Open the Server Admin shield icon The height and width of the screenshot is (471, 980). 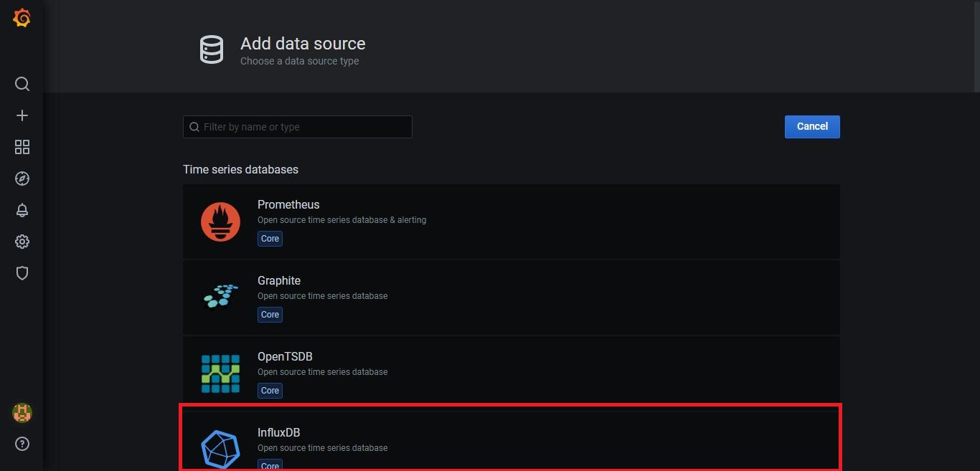click(22, 273)
